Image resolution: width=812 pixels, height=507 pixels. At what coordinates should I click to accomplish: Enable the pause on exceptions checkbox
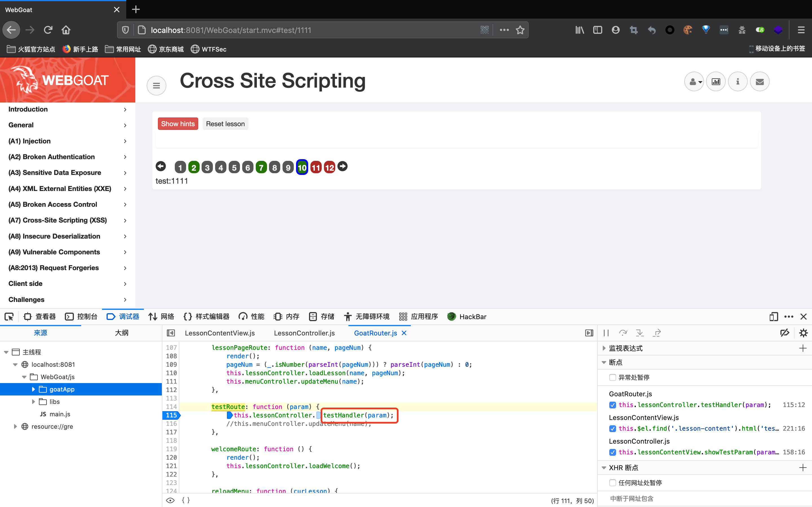(612, 377)
